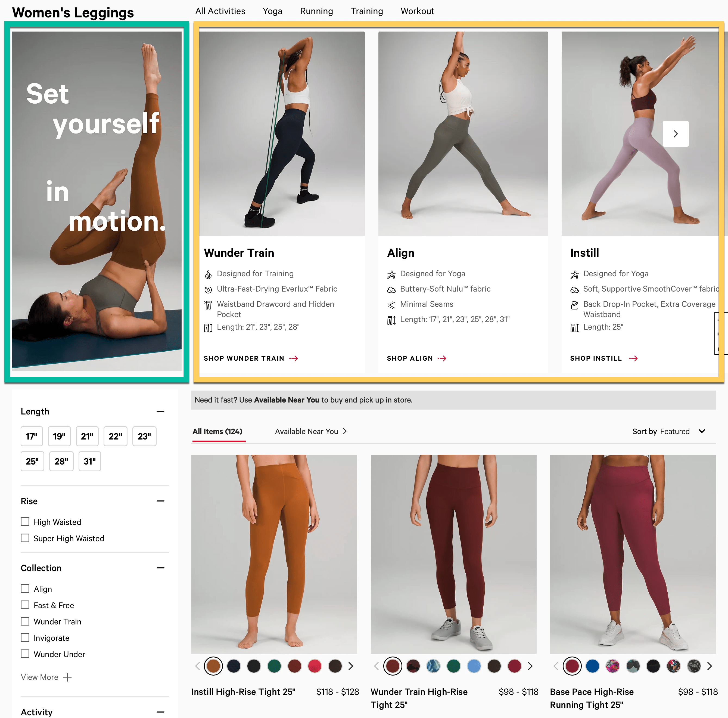
Task: Click arrow icon beside Shop Align
Action: pos(442,358)
